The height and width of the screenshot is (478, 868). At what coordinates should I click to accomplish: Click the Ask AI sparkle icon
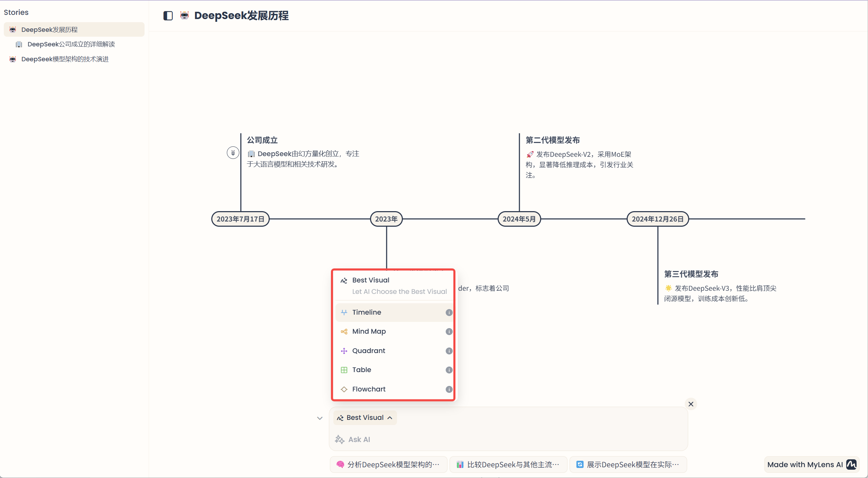coord(340,440)
